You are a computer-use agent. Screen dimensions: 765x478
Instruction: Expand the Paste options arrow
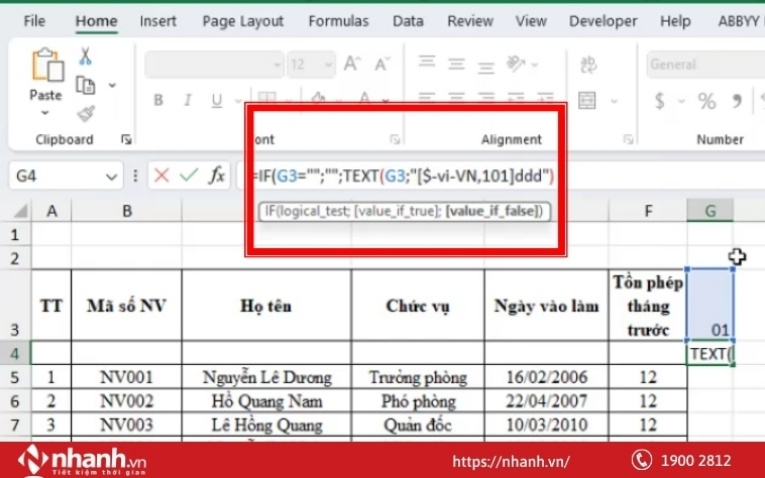click(x=45, y=113)
